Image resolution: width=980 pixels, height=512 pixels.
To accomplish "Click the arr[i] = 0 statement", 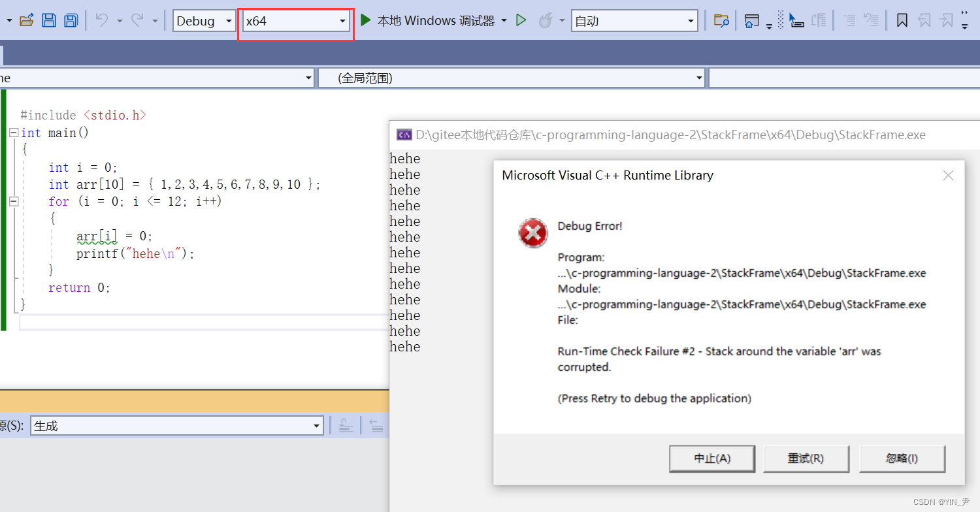I will pos(114,236).
